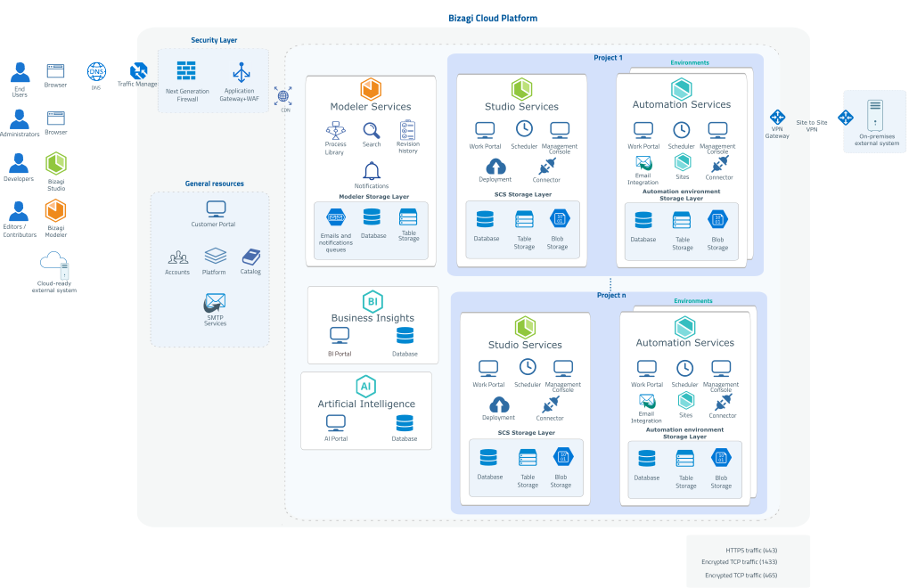Select the Project 1 Automation Services Management Console icon

point(717,130)
